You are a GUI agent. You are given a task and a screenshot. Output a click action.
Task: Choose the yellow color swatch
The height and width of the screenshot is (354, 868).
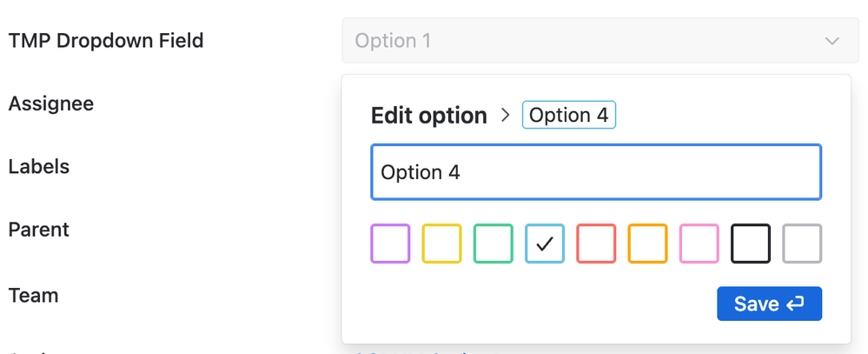point(441,244)
